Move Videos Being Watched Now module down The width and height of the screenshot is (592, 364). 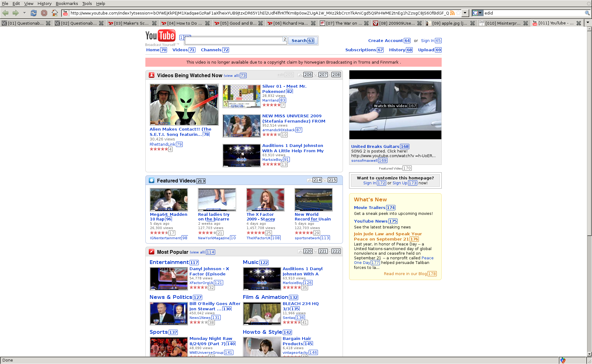tap(316, 75)
